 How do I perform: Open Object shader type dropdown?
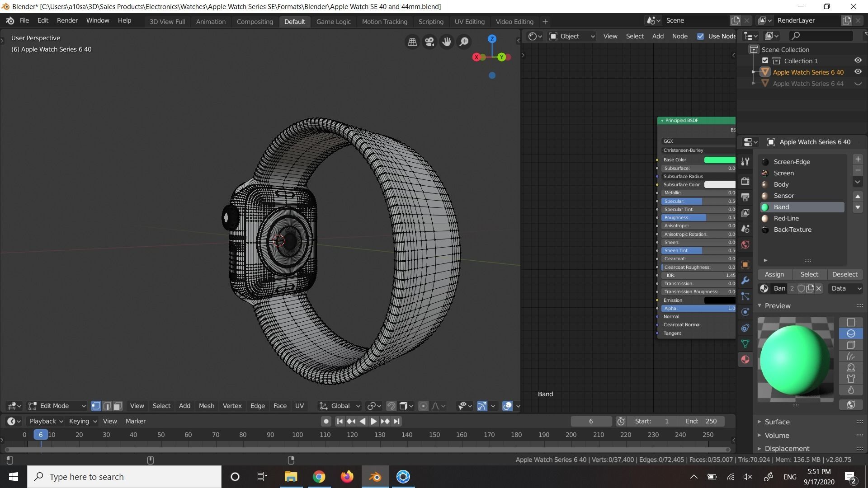572,36
